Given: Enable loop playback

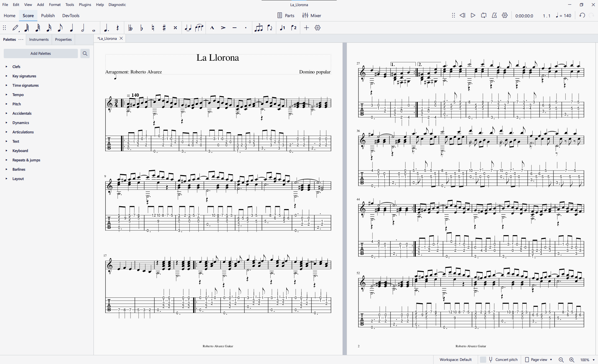Looking at the screenshot, I should (x=483, y=15).
